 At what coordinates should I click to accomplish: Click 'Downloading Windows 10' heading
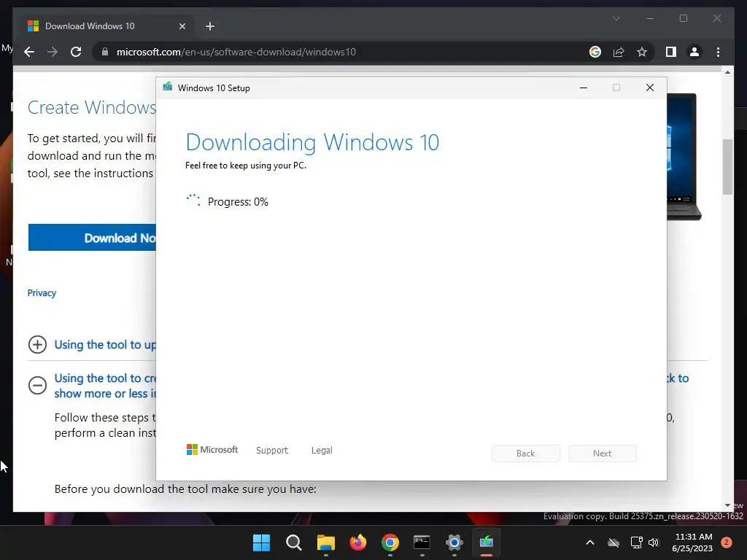pyautogui.click(x=312, y=142)
